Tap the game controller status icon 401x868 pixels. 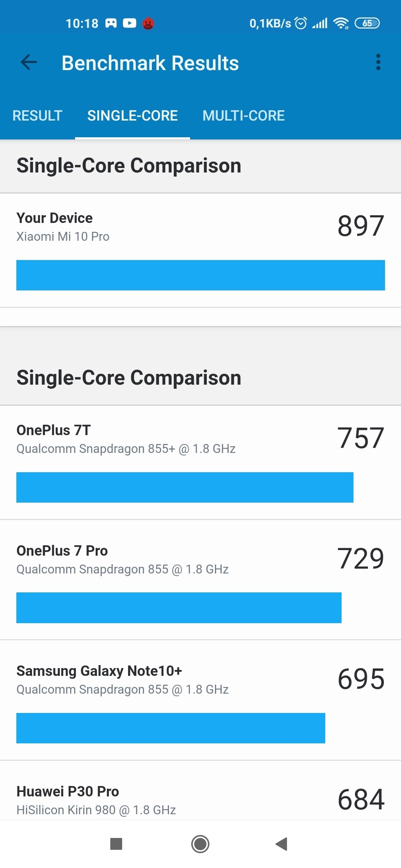point(111,23)
